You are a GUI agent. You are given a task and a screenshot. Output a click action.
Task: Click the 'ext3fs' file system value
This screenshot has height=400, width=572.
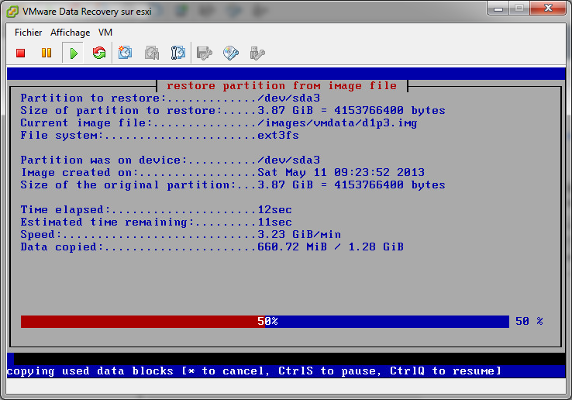pos(278,136)
